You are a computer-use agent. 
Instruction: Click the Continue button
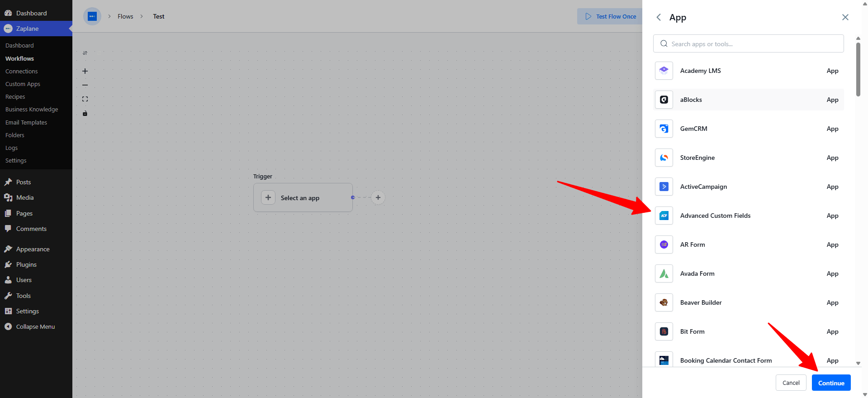pyautogui.click(x=831, y=383)
